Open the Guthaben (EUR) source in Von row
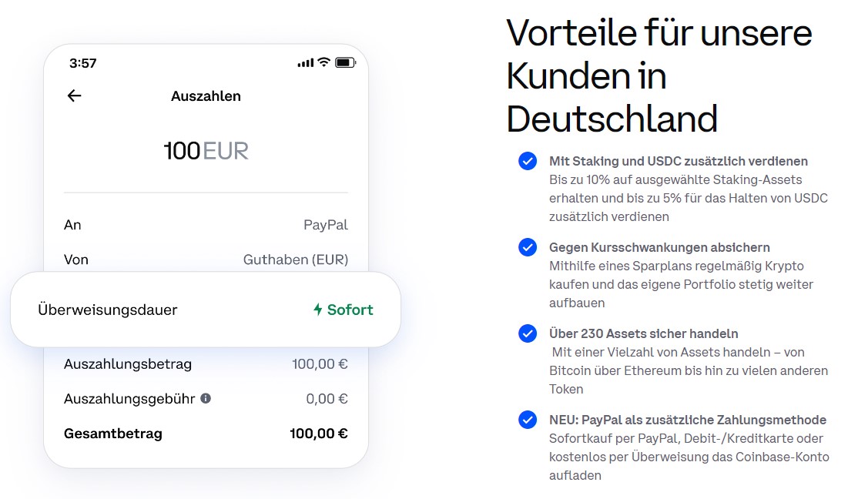The image size is (868, 499). point(296,260)
